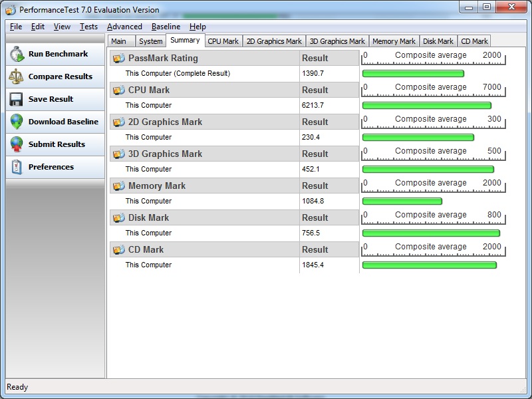
Task: Click the Run Benchmark stopwatch icon
Action: 17,55
